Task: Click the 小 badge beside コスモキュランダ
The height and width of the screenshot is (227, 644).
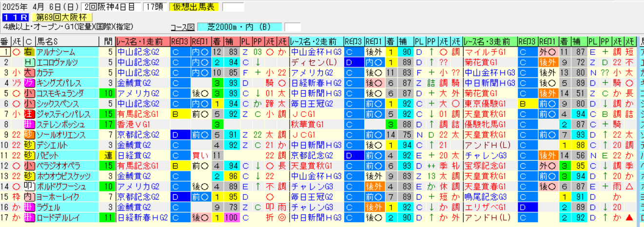Action: 29,94
